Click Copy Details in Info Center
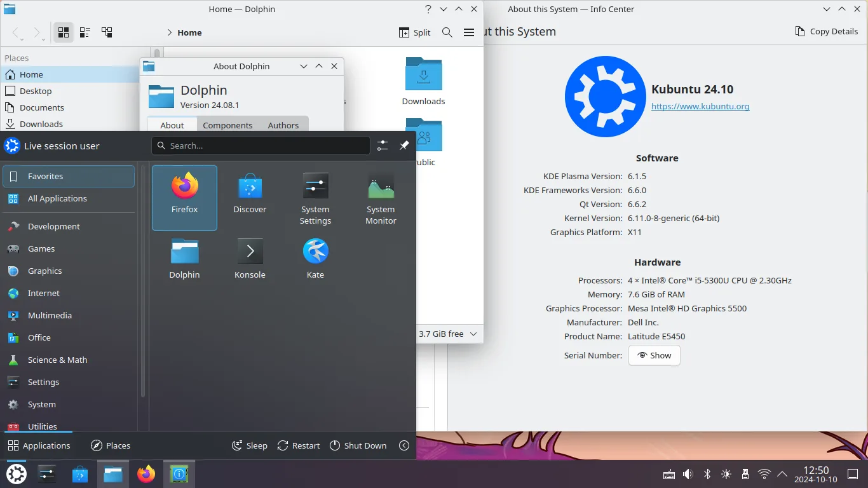 [x=827, y=31]
